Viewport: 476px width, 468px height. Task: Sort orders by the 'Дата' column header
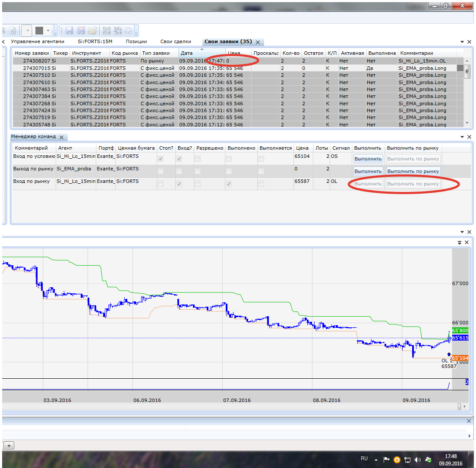point(202,53)
